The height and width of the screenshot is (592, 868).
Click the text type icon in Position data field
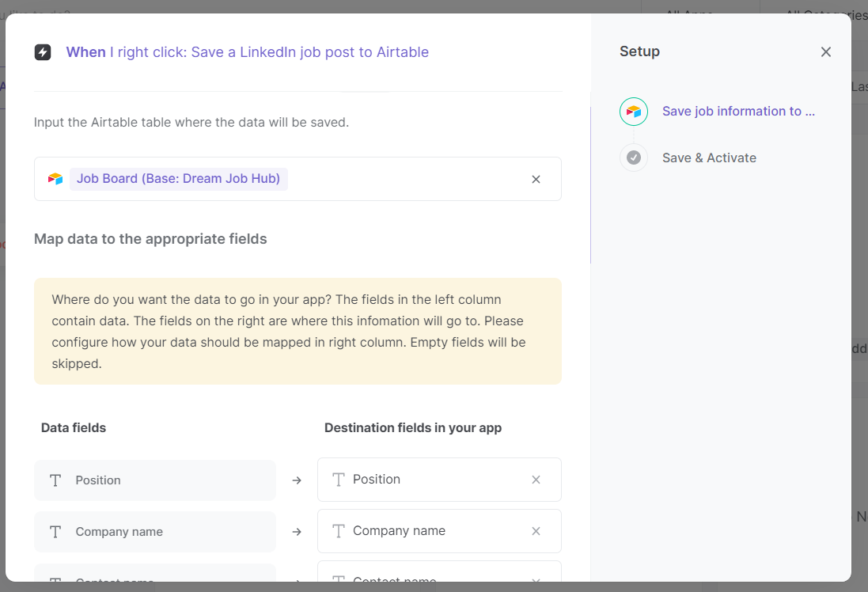coord(55,480)
